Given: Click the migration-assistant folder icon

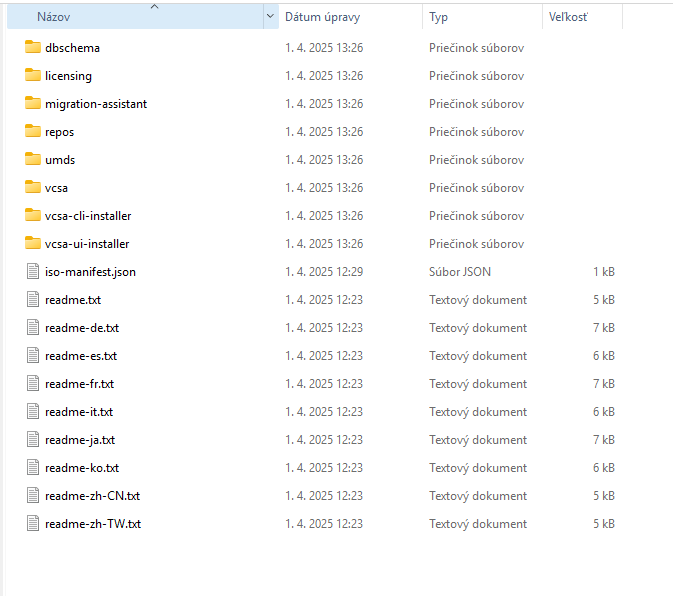Looking at the screenshot, I should 33,103.
